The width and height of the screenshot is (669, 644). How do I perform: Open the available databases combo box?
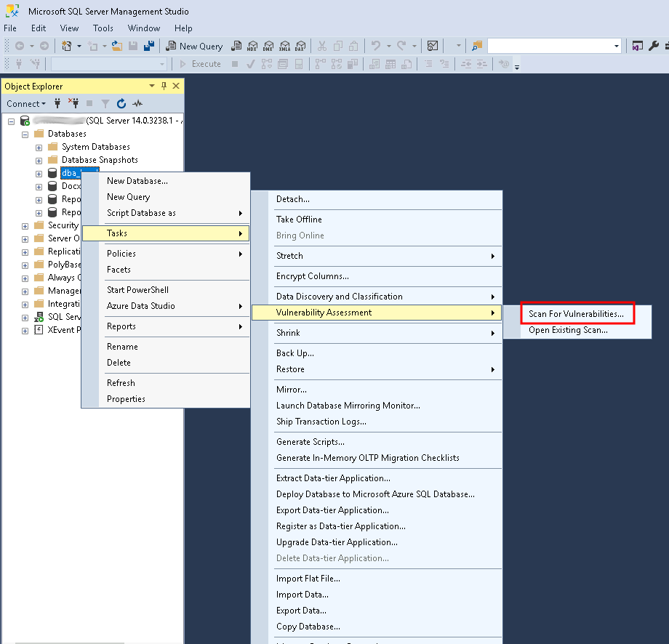click(161, 64)
